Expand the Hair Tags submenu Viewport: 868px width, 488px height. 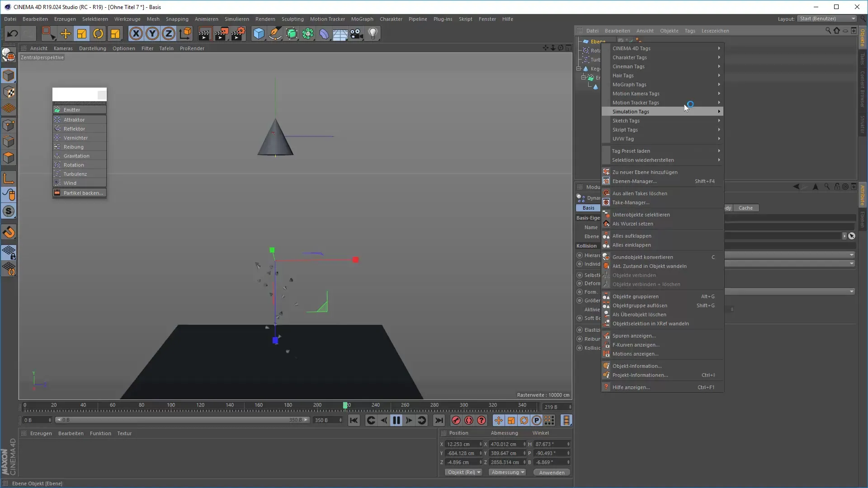click(662, 75)
